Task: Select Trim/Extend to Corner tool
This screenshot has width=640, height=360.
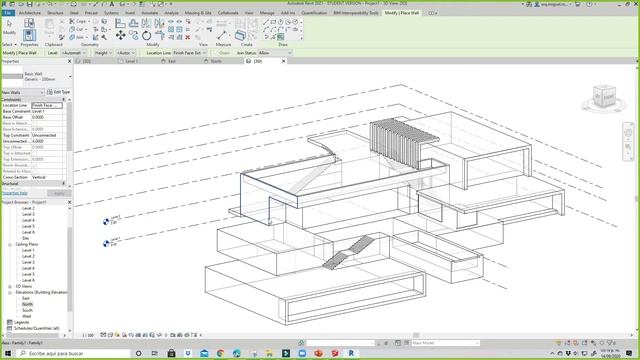Action: (160, 36)
